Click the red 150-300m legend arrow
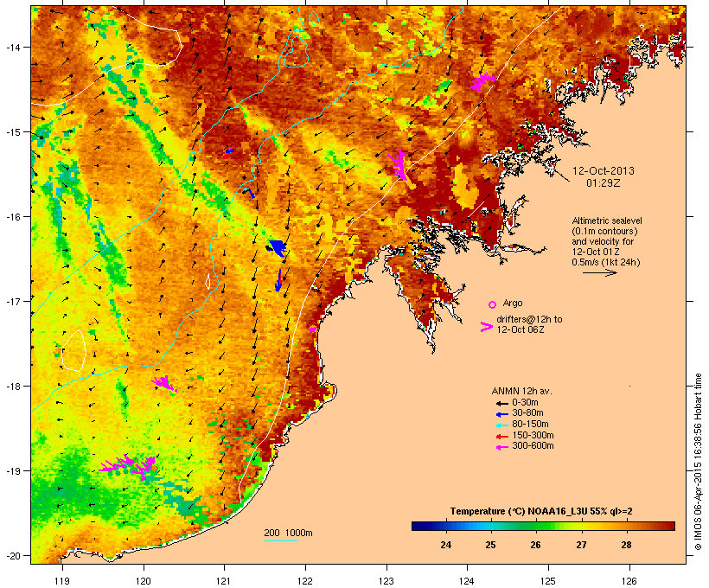The image size is (709, 588). point(501,436)
